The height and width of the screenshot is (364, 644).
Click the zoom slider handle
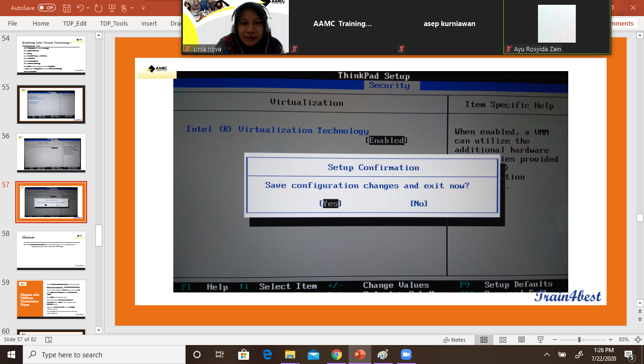click(x=579, y=340)
